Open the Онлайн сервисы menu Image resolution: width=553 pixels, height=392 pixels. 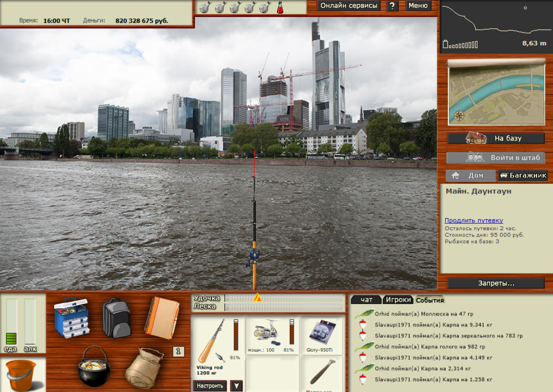pyautogui.click(x=349, y=6)
